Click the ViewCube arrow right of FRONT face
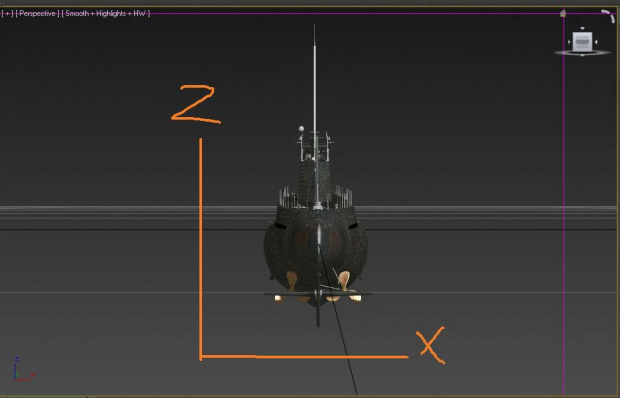The width and height of the screenshot is (620, 398). pos(596,42)
